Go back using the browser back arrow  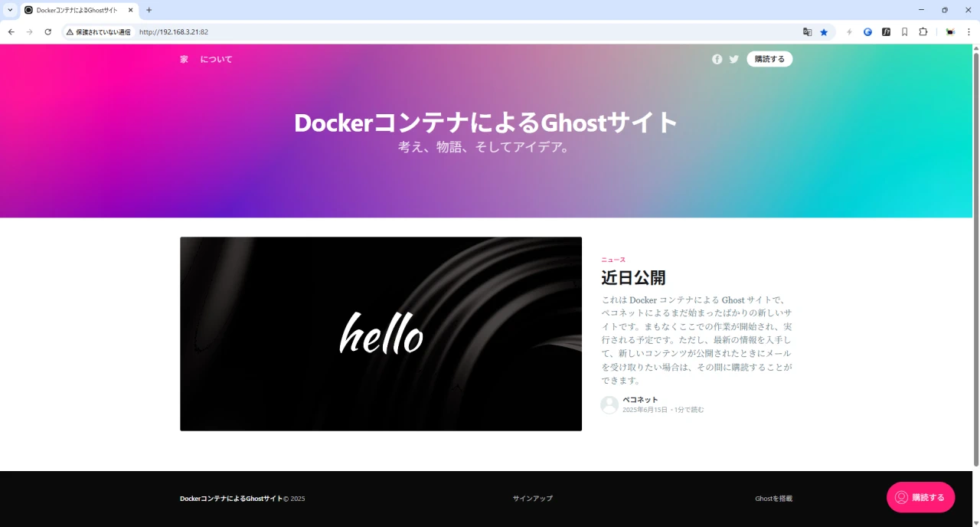click(x=11, y=32)
